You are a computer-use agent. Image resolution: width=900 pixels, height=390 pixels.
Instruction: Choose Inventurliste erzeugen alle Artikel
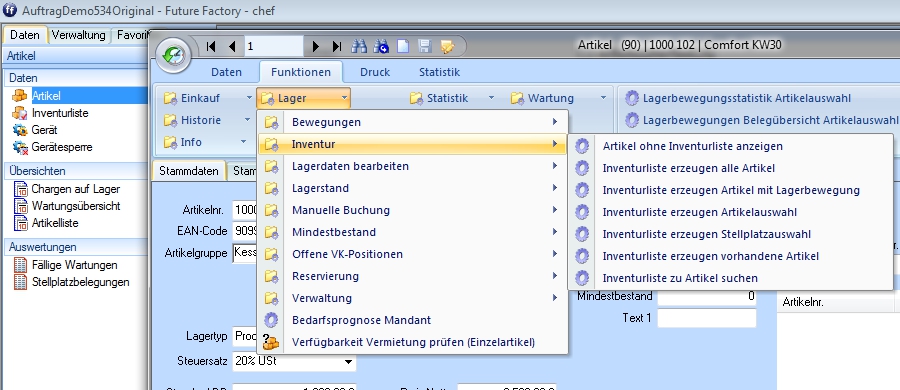pyautogui.click(x=730, y=168)
